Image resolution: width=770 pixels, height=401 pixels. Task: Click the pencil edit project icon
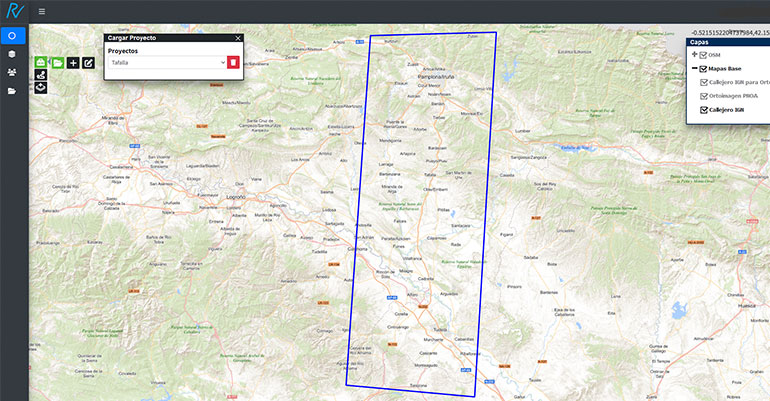(x=89, y=62)
